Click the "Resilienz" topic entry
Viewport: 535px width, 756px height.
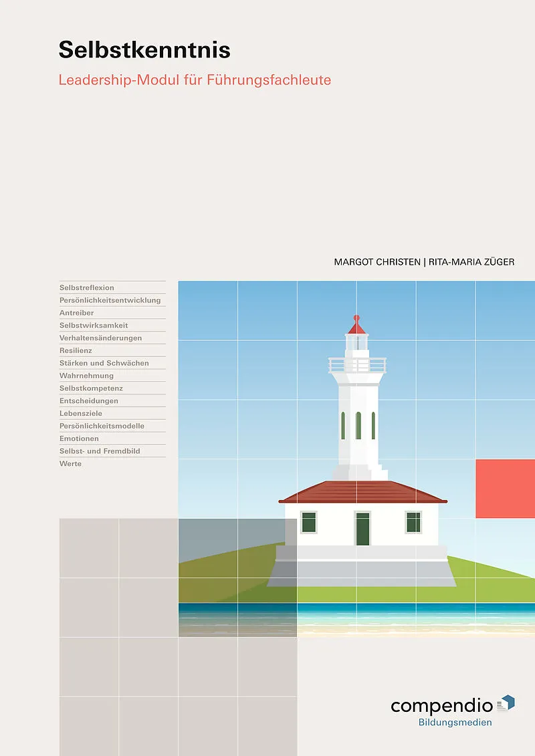coord(76,350)
